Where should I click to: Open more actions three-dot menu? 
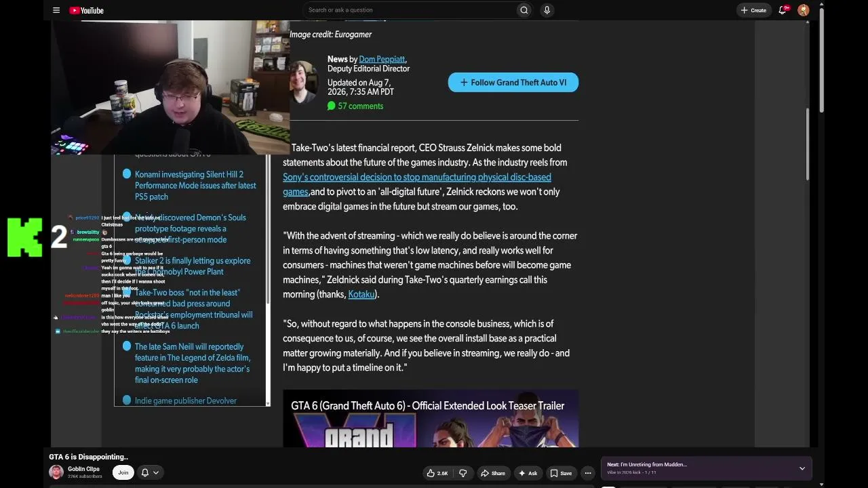pos(588,473)
